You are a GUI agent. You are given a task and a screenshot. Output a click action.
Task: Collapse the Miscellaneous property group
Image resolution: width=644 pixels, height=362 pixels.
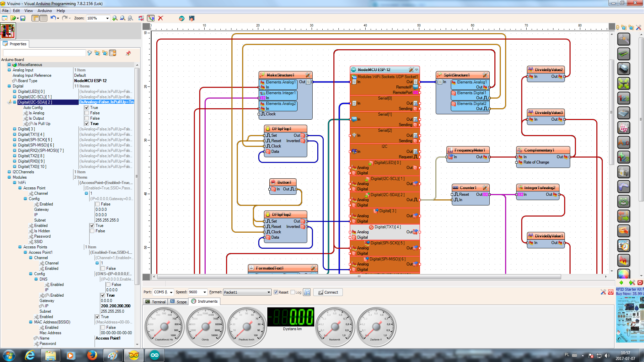point(9,65)
